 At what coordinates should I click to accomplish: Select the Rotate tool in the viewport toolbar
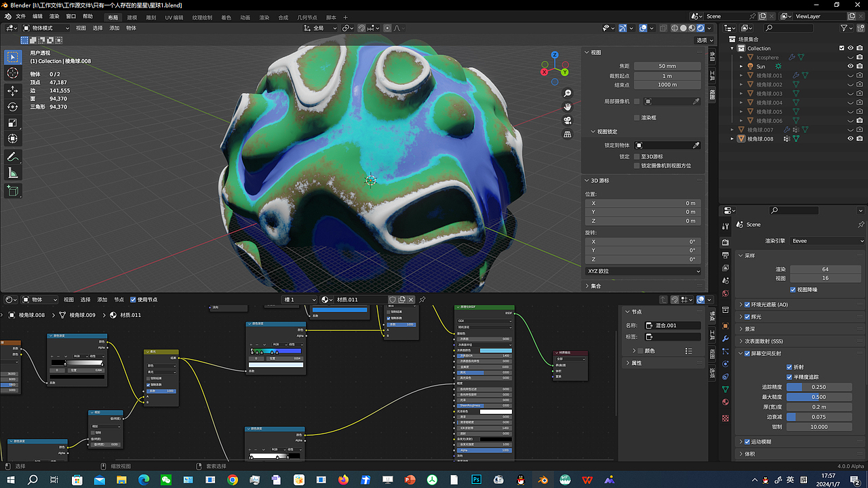point(13,107)
